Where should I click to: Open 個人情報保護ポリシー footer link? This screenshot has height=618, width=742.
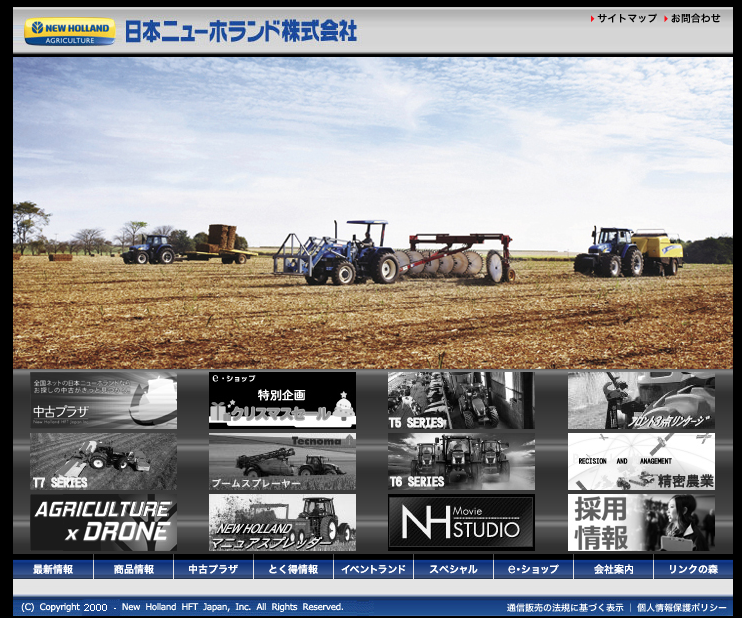[x=684, y=607]
